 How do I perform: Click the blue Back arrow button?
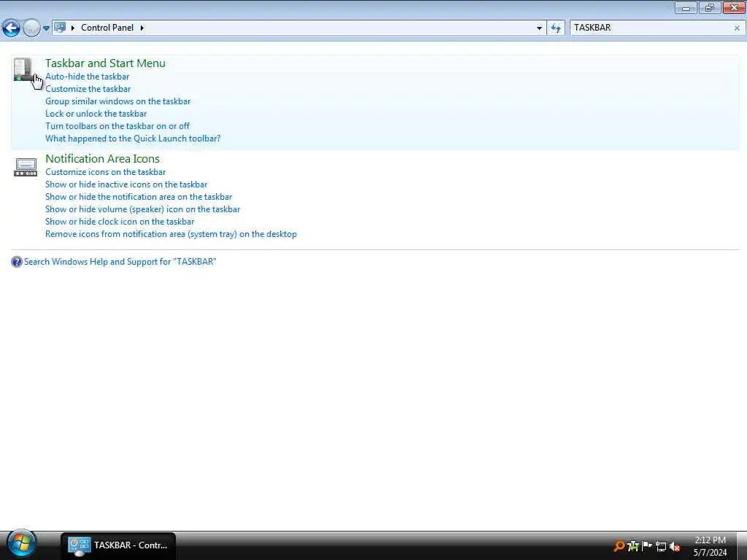pyautogui.click(x=11, y=28)
